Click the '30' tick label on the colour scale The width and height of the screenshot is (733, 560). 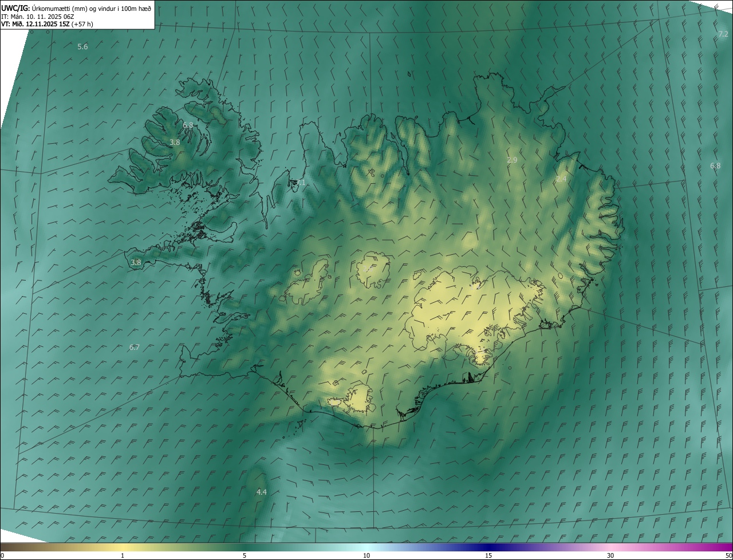(610, 556)
